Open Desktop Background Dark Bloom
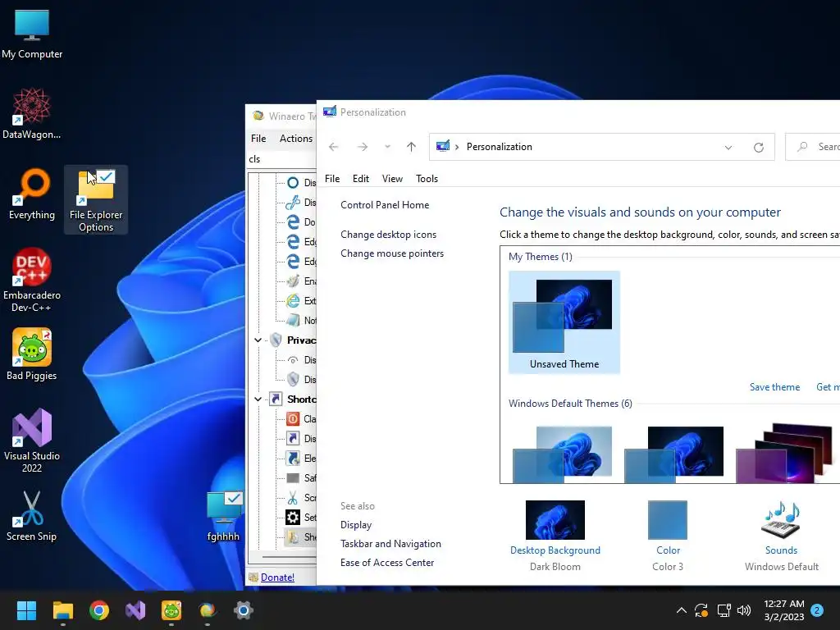 pos(555,536)
